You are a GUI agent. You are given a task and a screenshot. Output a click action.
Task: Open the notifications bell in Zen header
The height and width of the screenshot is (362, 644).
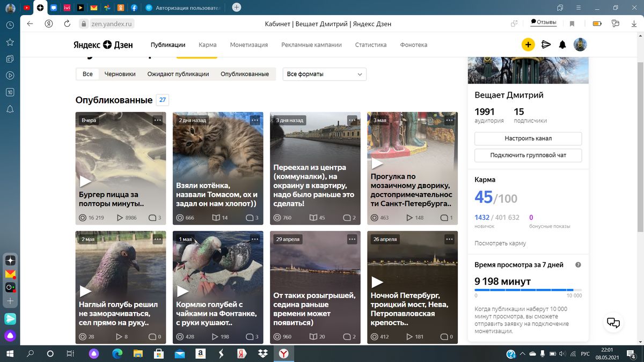point(562,45)
